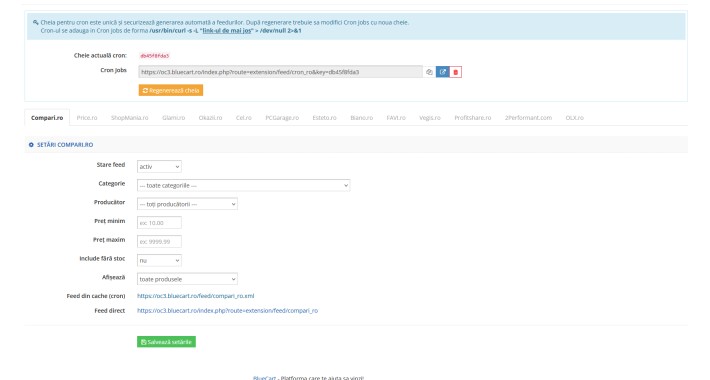Open BlueCart footer link

click(x=264, y=378)
